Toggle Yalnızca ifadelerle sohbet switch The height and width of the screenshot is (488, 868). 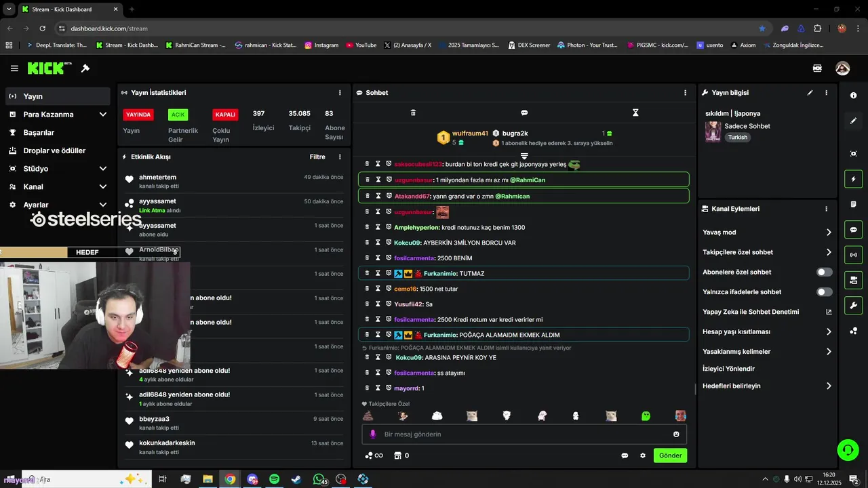coord(824,292)
